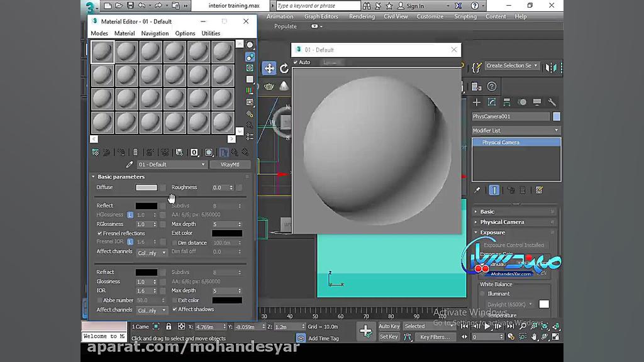Open the Modifier List dropdown

point(514,130)
